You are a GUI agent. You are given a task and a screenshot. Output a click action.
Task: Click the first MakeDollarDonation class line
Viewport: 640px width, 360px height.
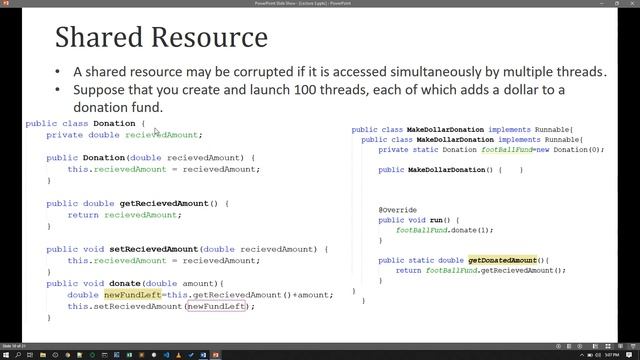coord(462,129)
